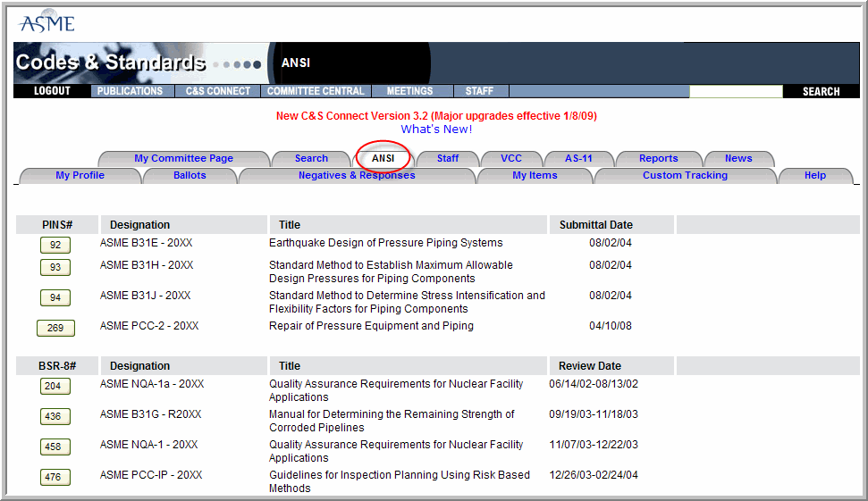868x501 pixels.
Task: Click the PINS# column header
Action: [x=57, y=225]
